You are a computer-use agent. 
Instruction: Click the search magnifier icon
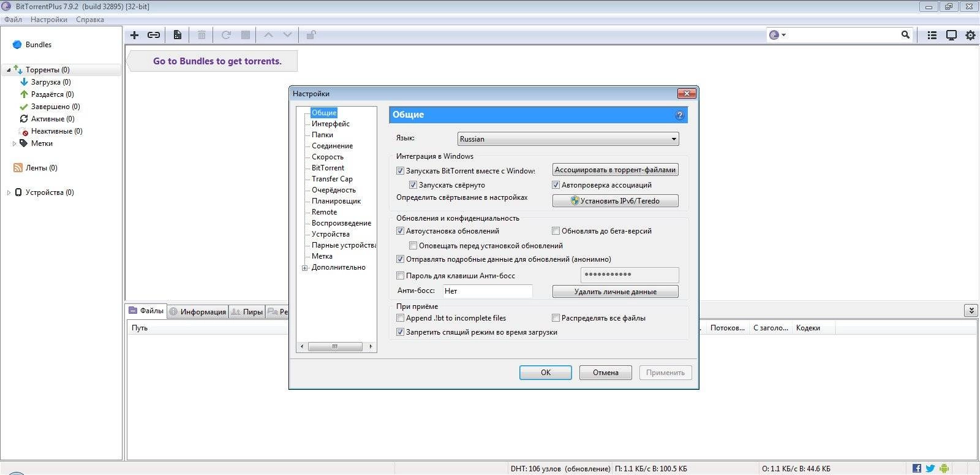pyautogui.click(x=905, y=35)
